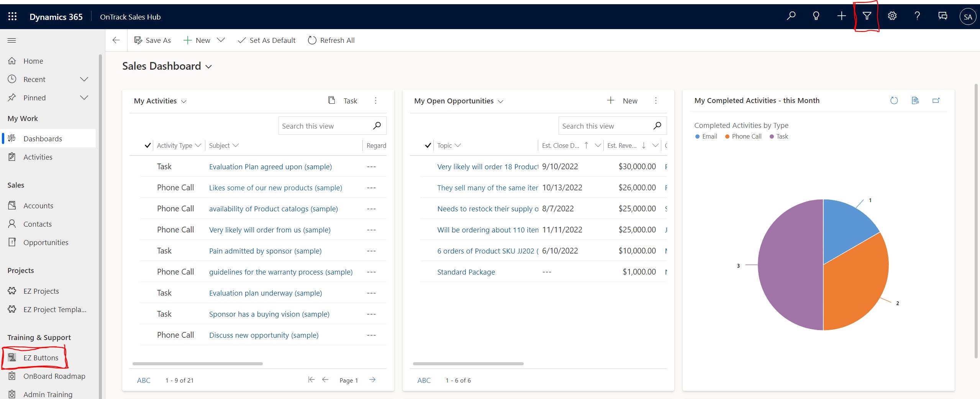980x399 pixels.
Task: Click the help question mark icon
Action: pos(917,16)
